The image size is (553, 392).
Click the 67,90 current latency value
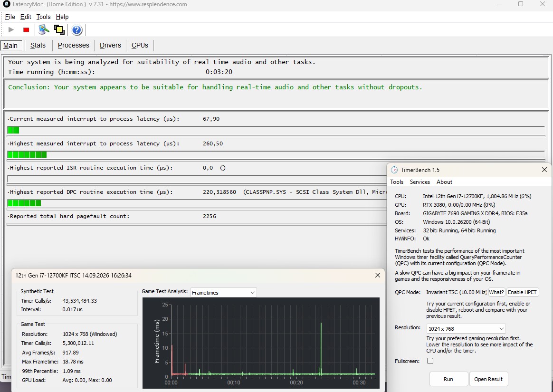coord(211,119)
